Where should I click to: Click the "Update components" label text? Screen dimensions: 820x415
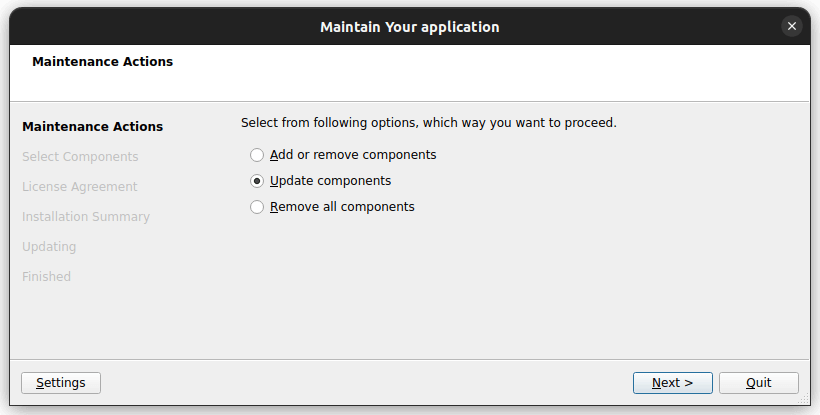click(330, 181)
